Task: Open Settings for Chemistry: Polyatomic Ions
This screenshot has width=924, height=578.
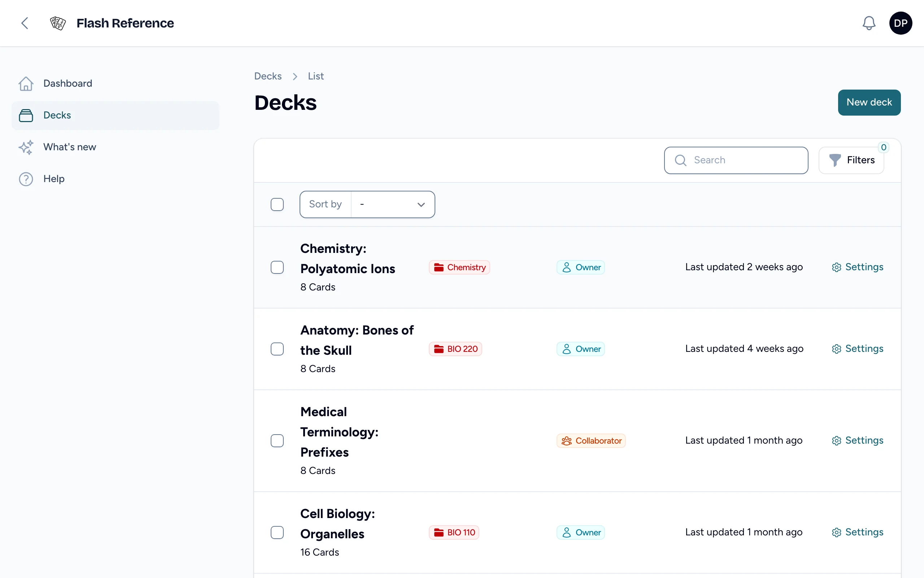Action: (857, 267)
